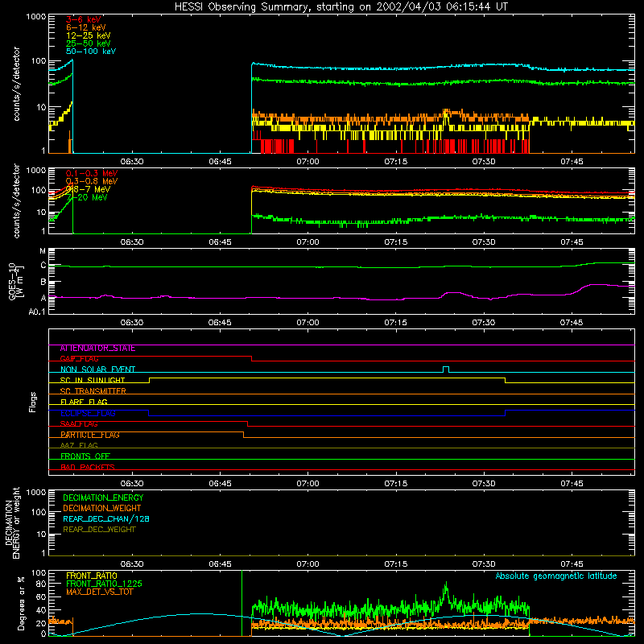The image size is (644, 644).
Task: Select the SC_IN_SUNLIGHT flag label
Action: [x=93, y=380]
